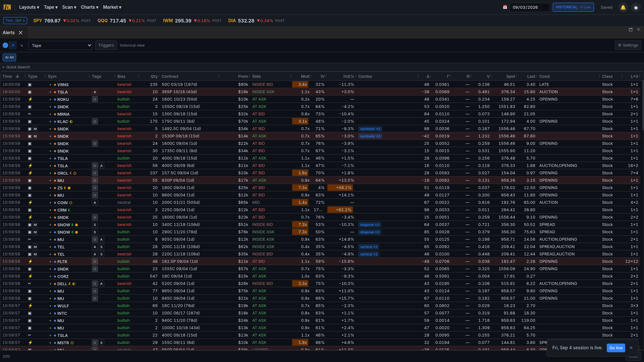Open the Tape view dropdown
Viewport: 644px width, 362px height.
click(x=60, y=45)
